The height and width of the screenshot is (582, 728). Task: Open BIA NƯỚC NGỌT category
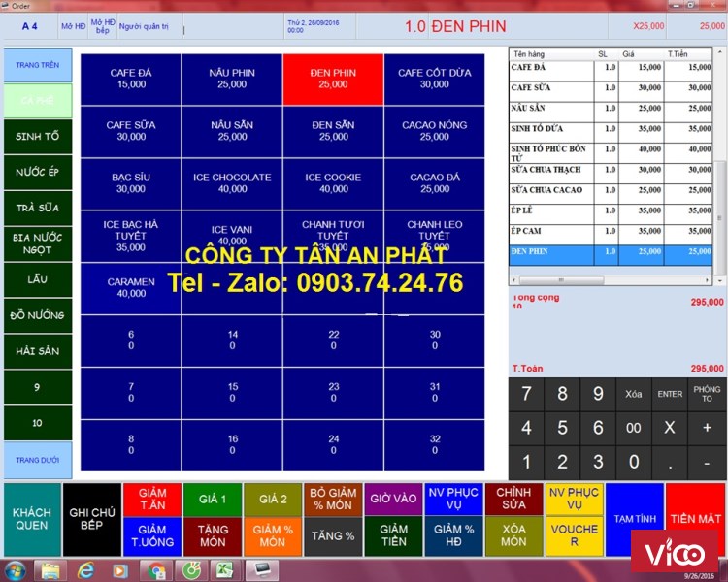pyautogui.click(x=38, y=243)
